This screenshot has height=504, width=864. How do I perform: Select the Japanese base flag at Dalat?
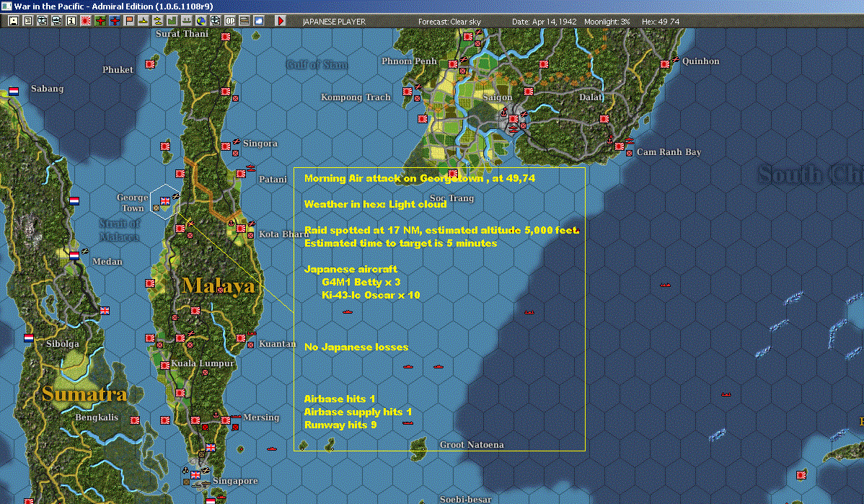[604, 118]
